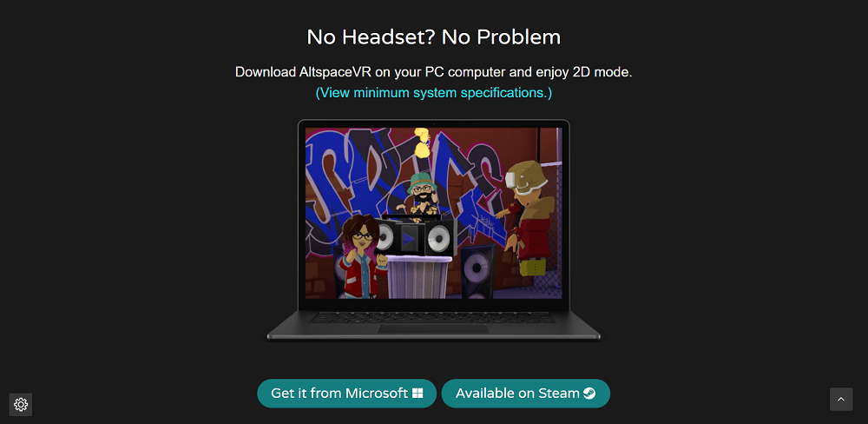Open 'View minimum system specifications' link
The image size is (868, 424).
433,93
